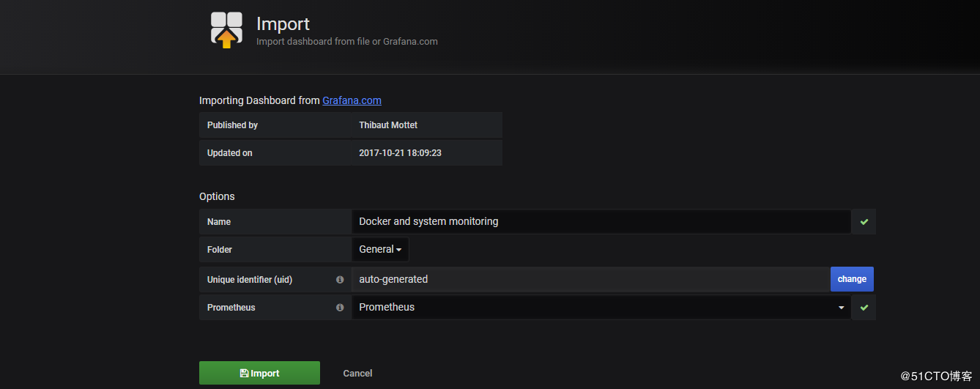Click the 'Options' section heading
980x389 pixels.
pos(217,196)
